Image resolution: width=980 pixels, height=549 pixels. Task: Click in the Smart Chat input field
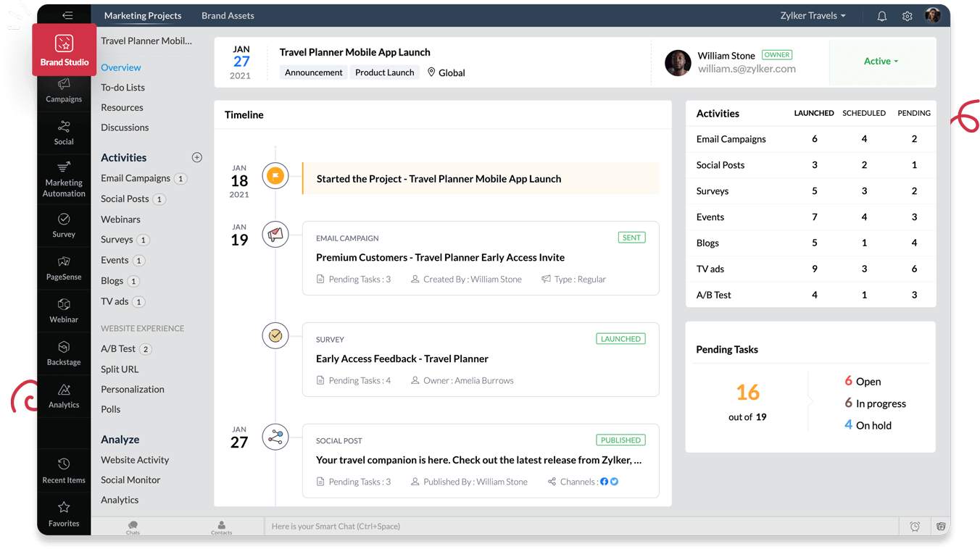[580, 527]
